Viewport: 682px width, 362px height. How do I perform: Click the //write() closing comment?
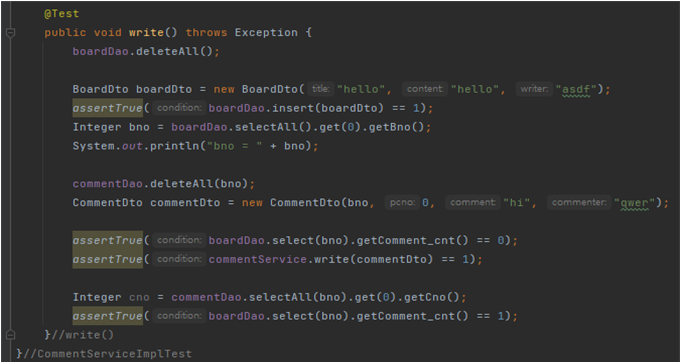pyautogui.click(x=83, y=335)
